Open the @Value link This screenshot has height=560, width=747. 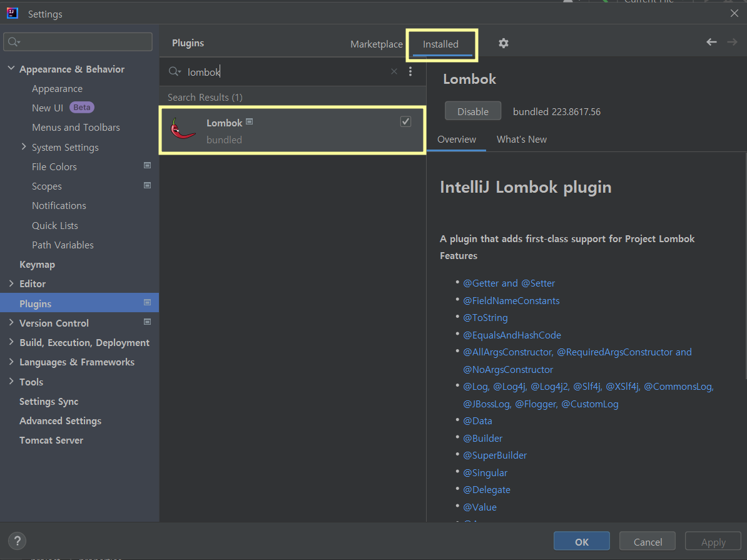(480, 507)
